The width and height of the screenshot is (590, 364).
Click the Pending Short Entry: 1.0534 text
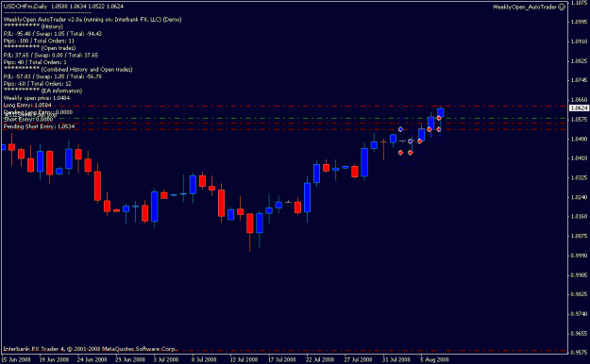tap(39, 126)
